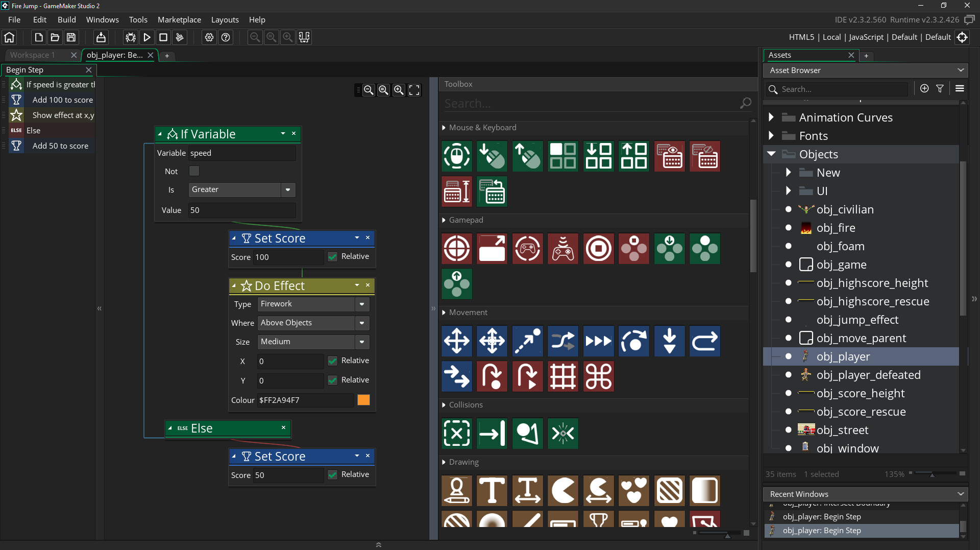Uncheck Relative for X in Do Effect
The image size is (980, 550).
click(x=332, y=361)
